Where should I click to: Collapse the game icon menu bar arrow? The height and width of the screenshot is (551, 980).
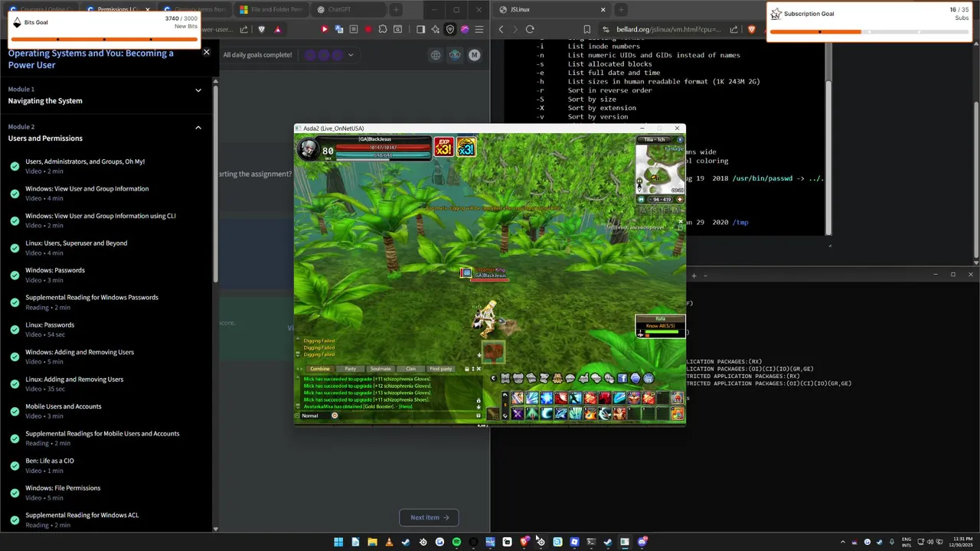[x=493, y=378]
